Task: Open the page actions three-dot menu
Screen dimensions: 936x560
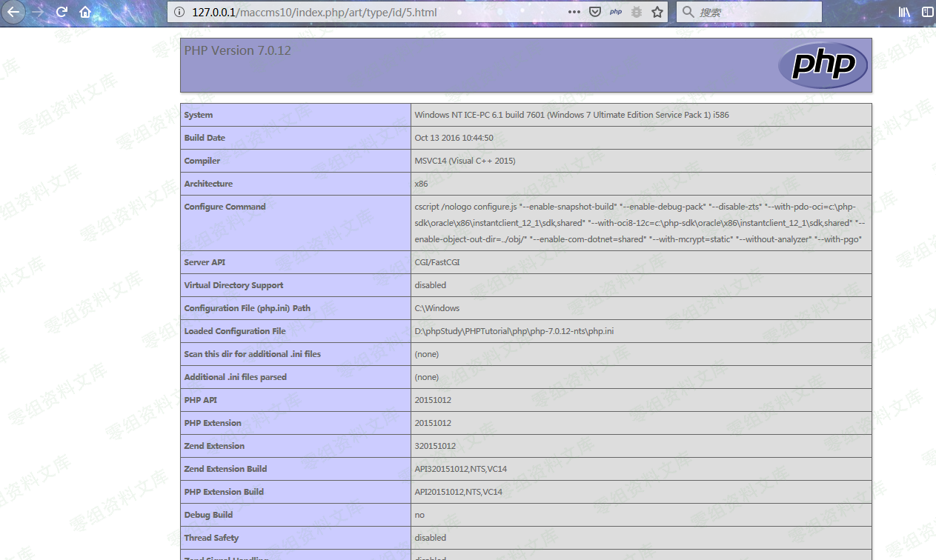Action: tap(574, 12)
